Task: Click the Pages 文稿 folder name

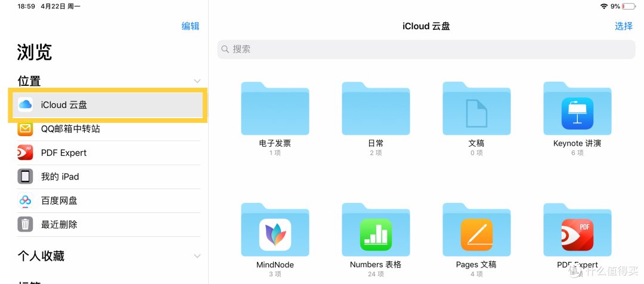Action: [x=476, y=265]
